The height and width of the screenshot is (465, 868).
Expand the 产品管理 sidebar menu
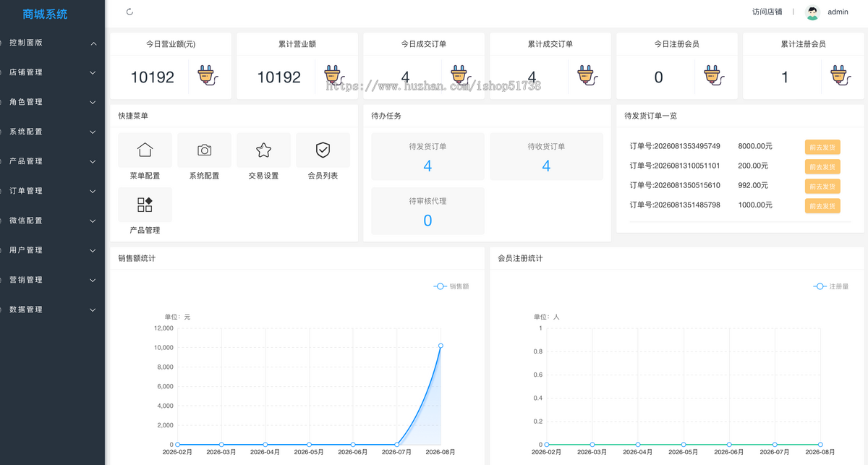click(52, 161)
